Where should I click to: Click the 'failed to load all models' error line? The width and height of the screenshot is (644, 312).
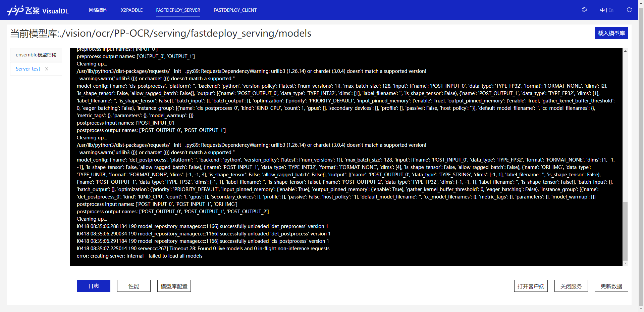point(140,256)
